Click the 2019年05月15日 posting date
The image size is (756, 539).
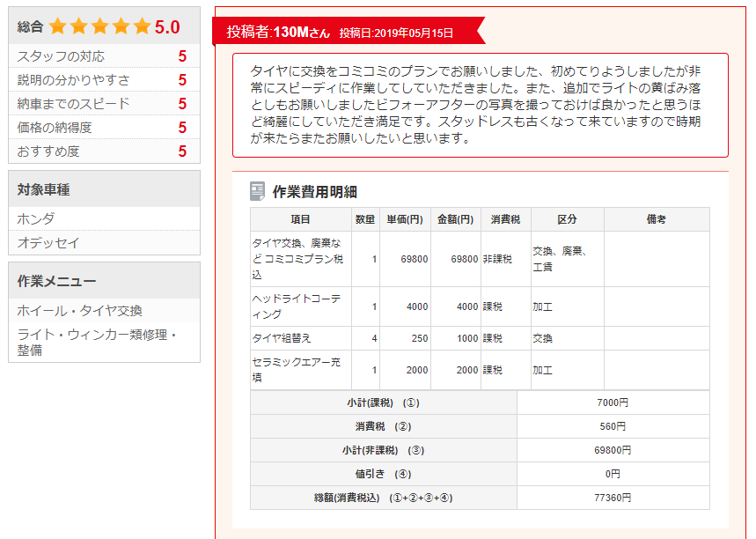coord(414,33)
